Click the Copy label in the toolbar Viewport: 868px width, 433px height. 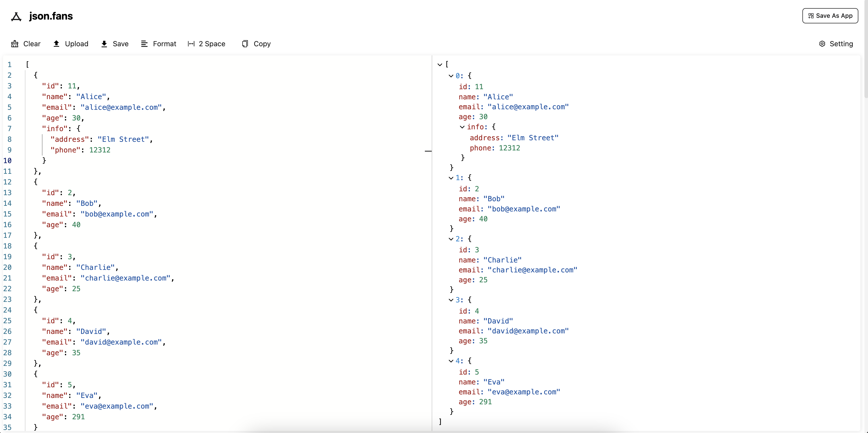(x=262, y=44)
